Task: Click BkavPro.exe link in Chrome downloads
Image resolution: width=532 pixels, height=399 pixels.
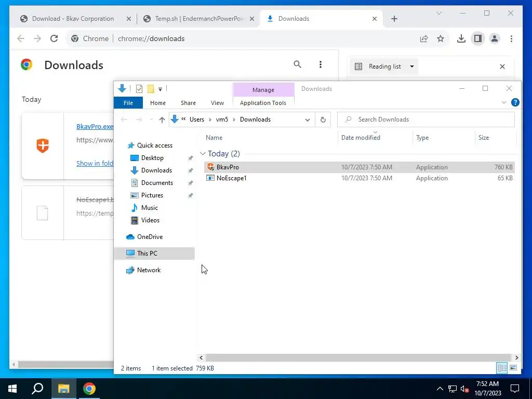Action: (x=95, y=127)
